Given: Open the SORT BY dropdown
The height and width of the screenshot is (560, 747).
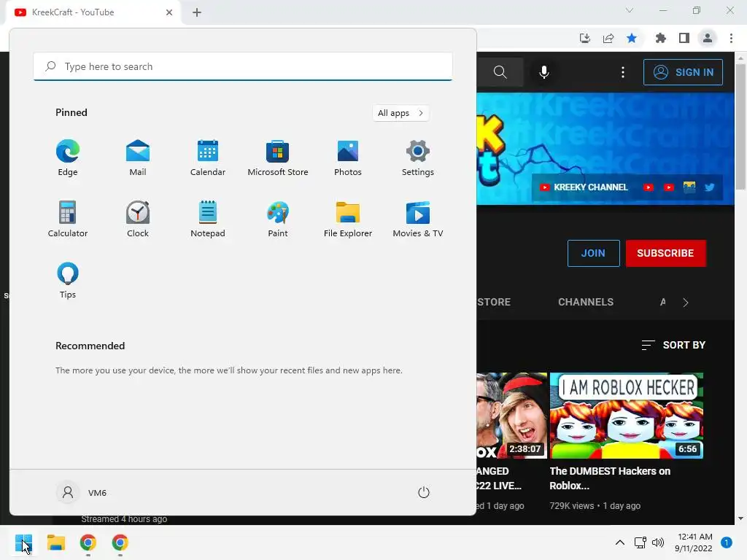Looking at the screenshot, I should click(x=673, y=345).
